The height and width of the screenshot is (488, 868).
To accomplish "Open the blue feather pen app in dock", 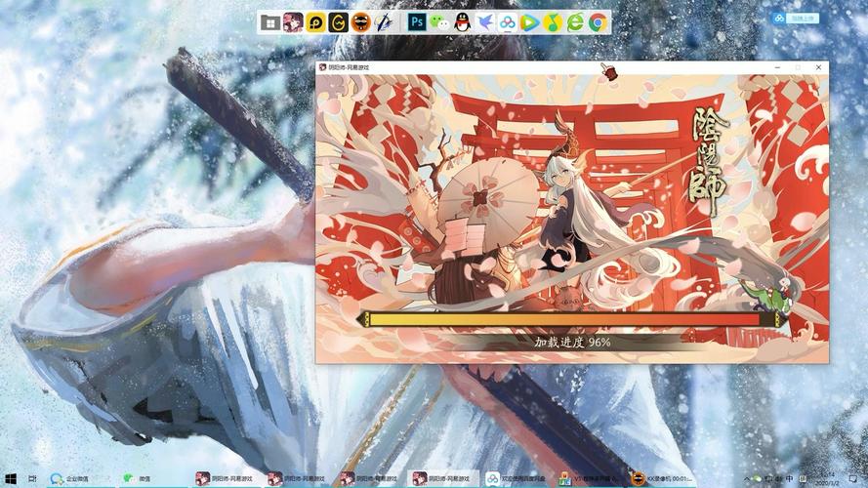I will click(x=383, y=22).
